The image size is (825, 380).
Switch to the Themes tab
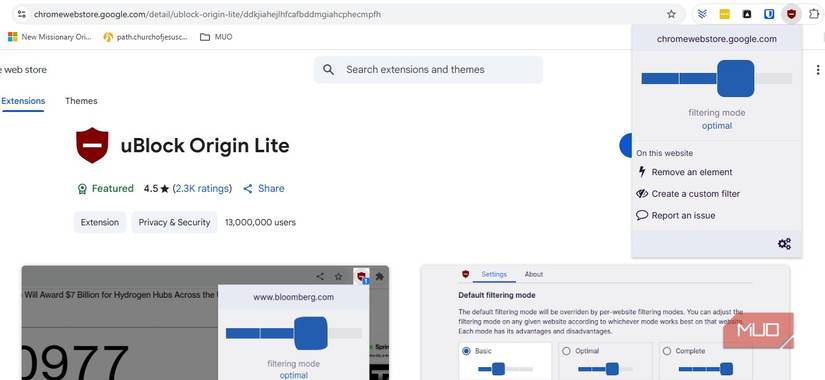pyautogui.click(x=81, y=101)
